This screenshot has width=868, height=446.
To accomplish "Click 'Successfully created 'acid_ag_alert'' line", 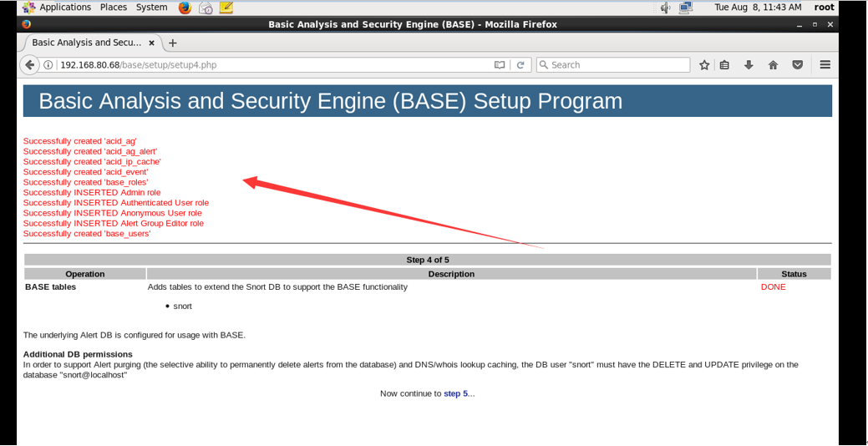I will click(90, 151).
